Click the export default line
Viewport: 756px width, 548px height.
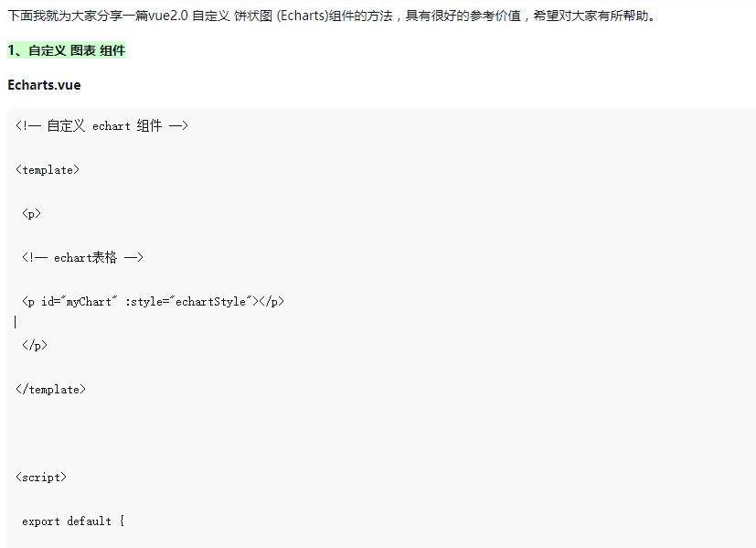[x=73, y=521]
